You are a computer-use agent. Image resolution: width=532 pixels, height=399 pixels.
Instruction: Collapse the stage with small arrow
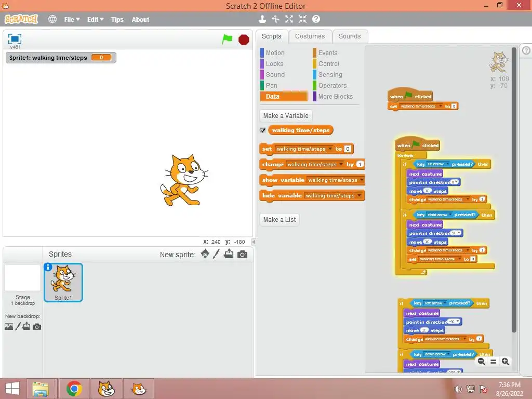click(x=254, y=242)
